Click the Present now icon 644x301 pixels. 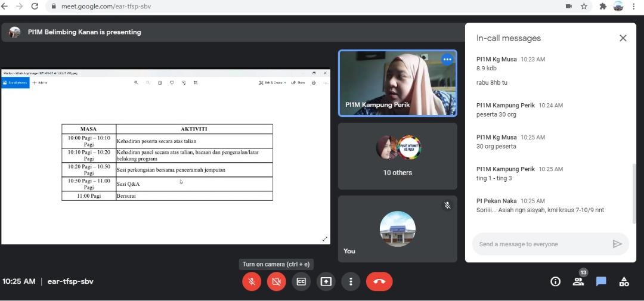pyautogui.click(x=326, y=281)
